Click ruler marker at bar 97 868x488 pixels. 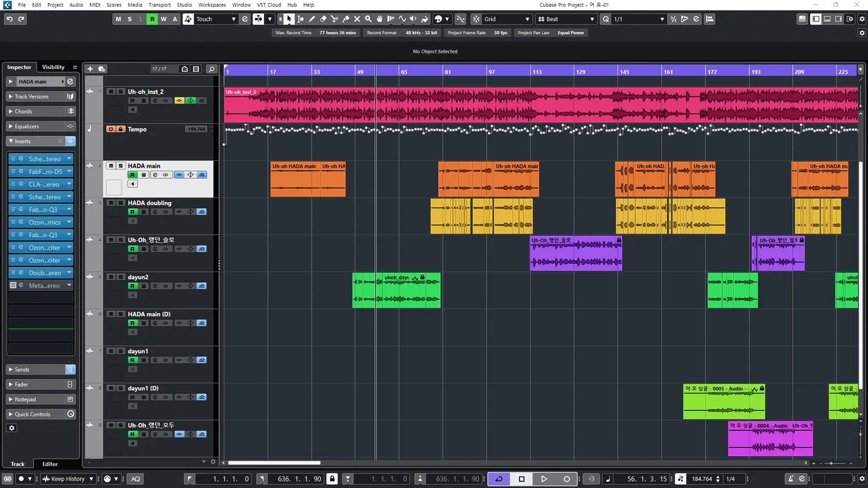[492, 71]
